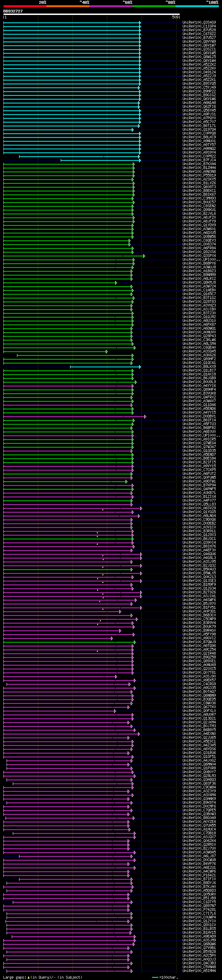Click the short cyan alignment bar of B7FJC4
Image resolution: width=222 pixels, height=980 pixels.
click(x=101, y=161)
